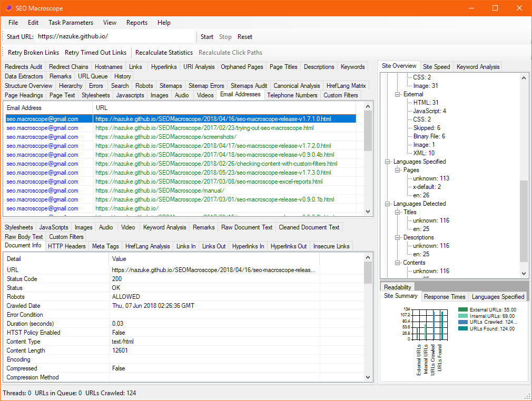Collapse the Languages Specified tree node
532x401 pixels.
(x=387, y=162)
